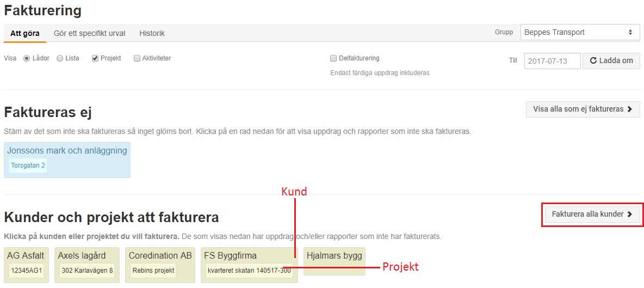Switch to the Att göra tab
This screenshot has width=644, height=288.
[24, 33]
